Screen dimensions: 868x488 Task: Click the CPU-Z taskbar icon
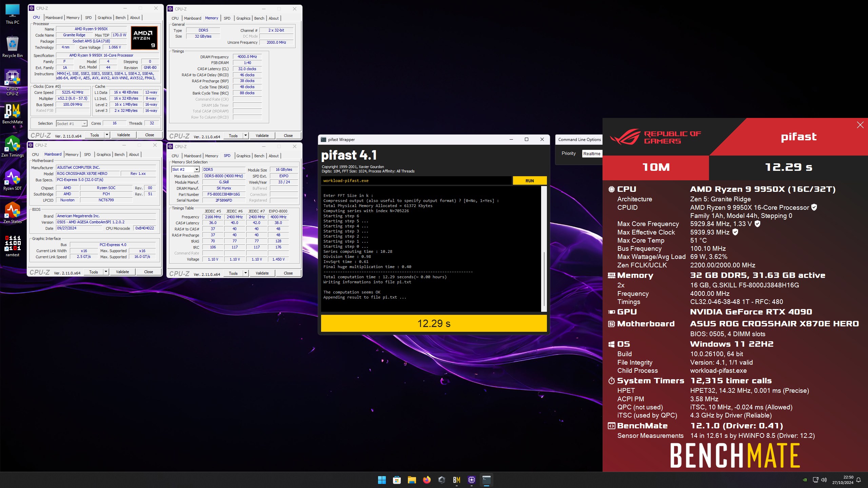[x=471, y=480]
